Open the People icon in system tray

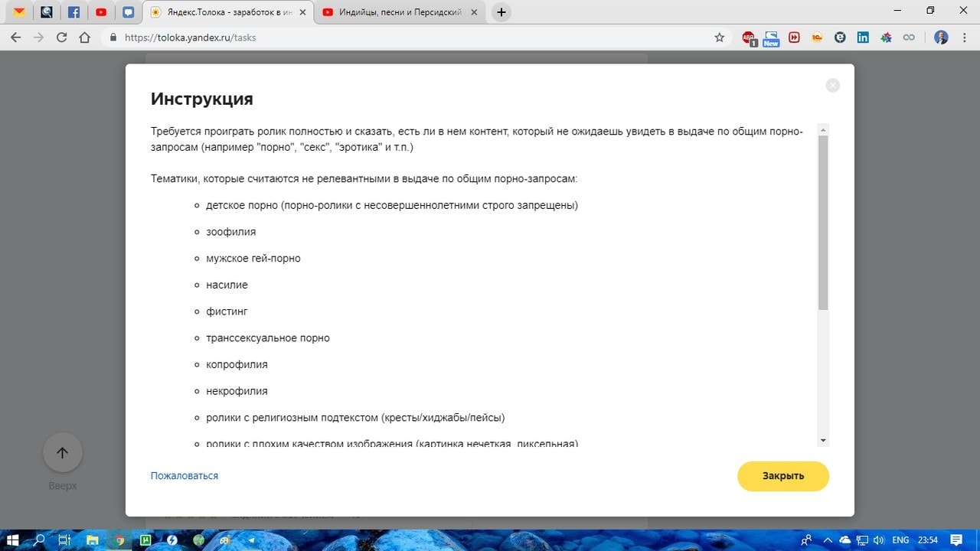click(806, 540)
